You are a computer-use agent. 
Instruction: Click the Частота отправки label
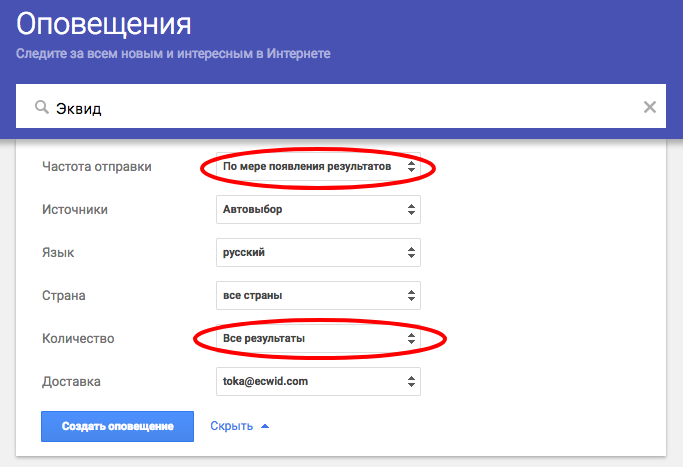pos(97,166)
